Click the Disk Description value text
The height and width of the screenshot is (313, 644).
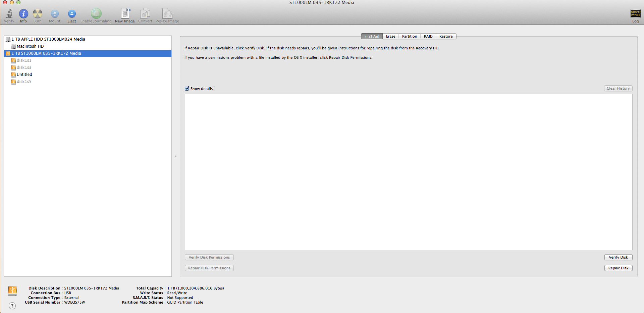[92, 288]
